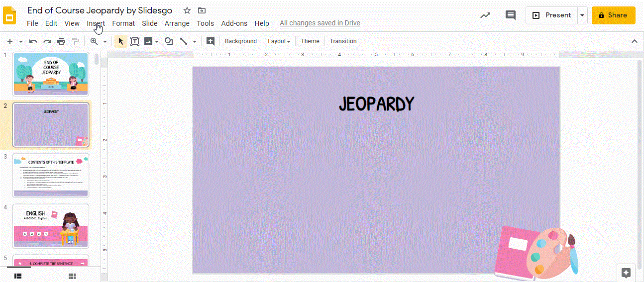Click the Print icon

(x=61, y=41)
